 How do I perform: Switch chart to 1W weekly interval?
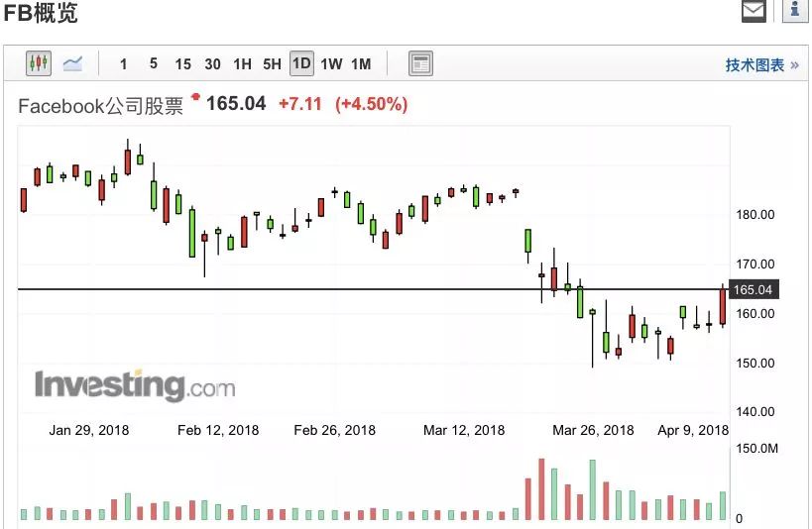pyautogui.click(x=331, y=64)
